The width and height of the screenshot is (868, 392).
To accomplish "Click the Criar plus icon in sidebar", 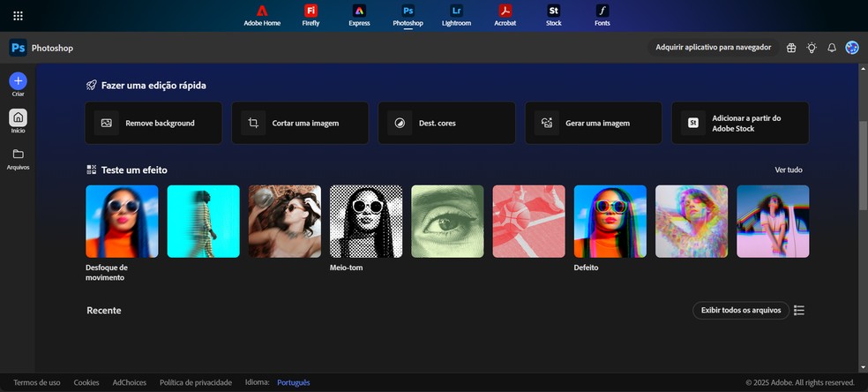I will (18, 81).
